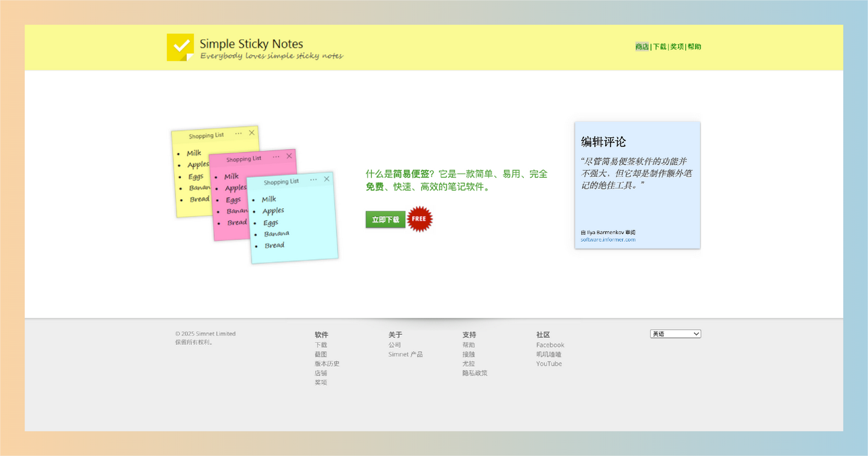The height and width of the screenshot is (456, 868).
Task: Close the pink Shopping List sticky note
Action: pyautogui.click(x=288, y=156)
